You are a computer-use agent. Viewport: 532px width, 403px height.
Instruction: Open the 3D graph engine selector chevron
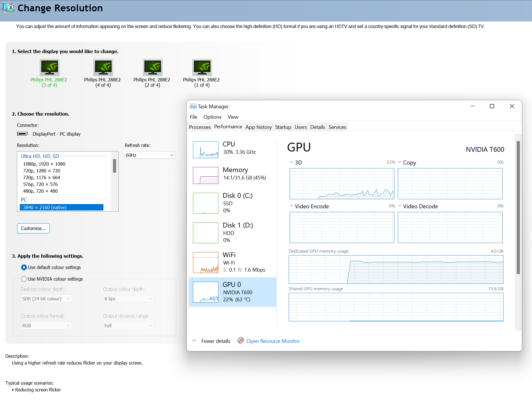pyautogui.click(x=291, y=162)
